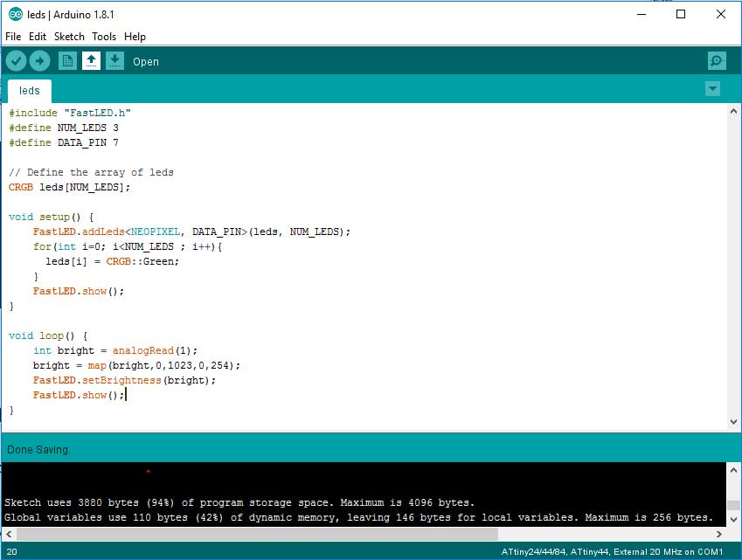
Task: Click the editor scrollbar up arrow
Action: [733, 112]
